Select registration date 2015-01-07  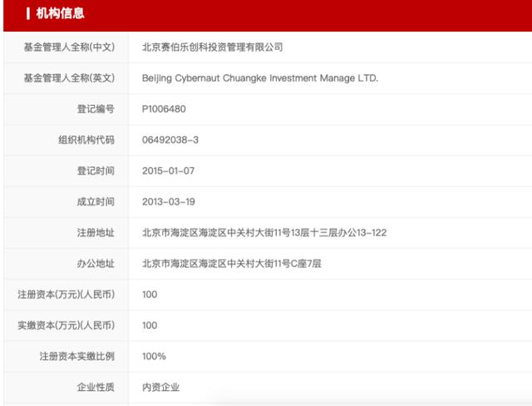click(168, 171)
